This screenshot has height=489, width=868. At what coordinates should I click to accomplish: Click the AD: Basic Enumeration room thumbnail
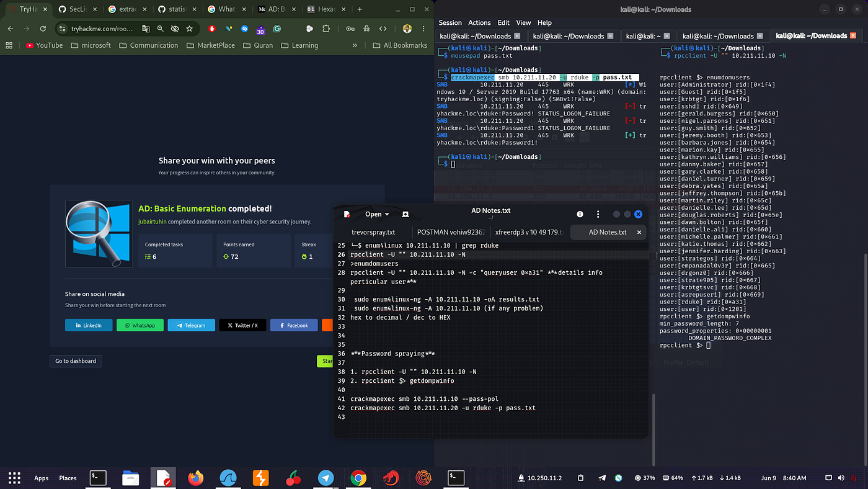pyautogui.click(x=99, y=234)
